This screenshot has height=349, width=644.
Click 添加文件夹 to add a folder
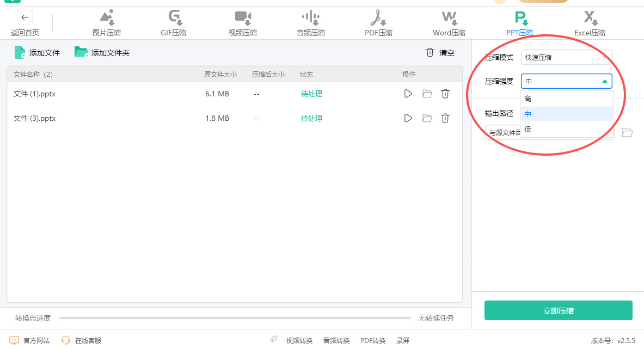click(102, 53)
